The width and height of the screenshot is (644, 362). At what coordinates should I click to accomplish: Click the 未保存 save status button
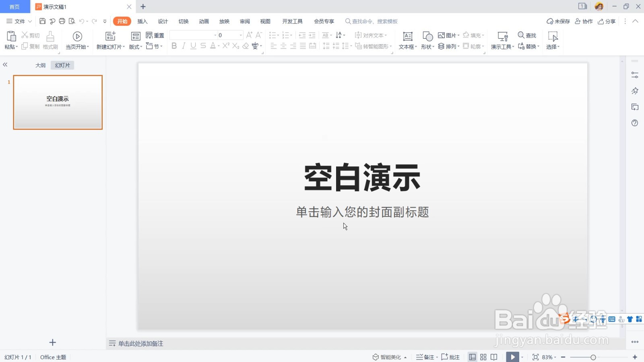point(558,21)
